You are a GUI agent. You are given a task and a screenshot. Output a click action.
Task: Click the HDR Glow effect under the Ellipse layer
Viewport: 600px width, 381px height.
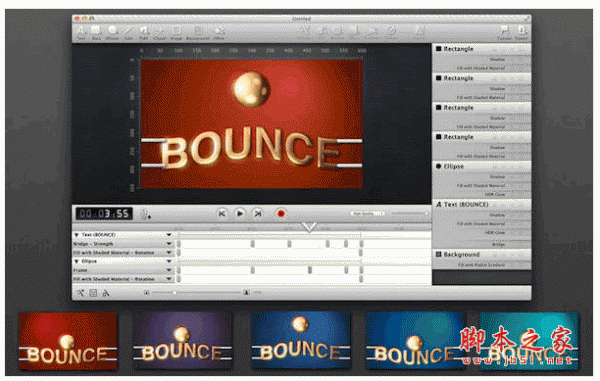coord(495,194)
